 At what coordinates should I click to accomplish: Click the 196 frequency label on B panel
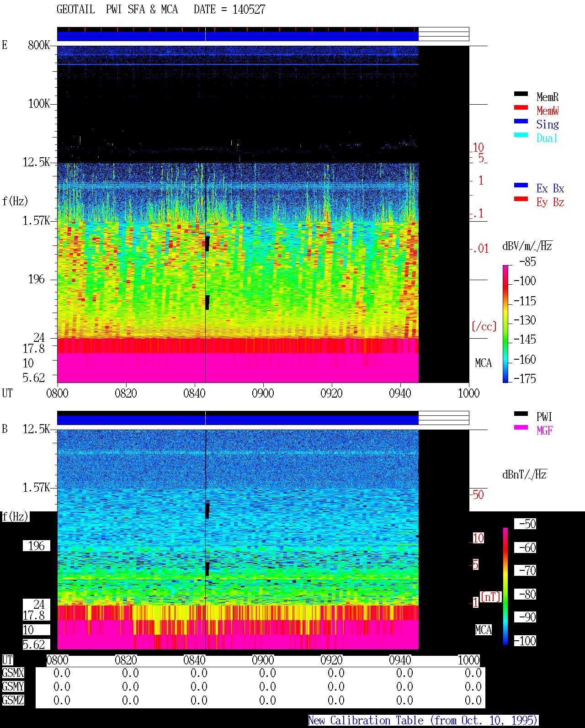click(x=37, y=546)
